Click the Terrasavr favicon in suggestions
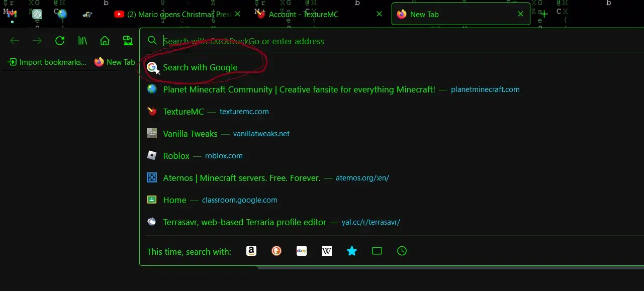This screenshot has height=291, width=644. pyautogui.click(x=152, y=222)
